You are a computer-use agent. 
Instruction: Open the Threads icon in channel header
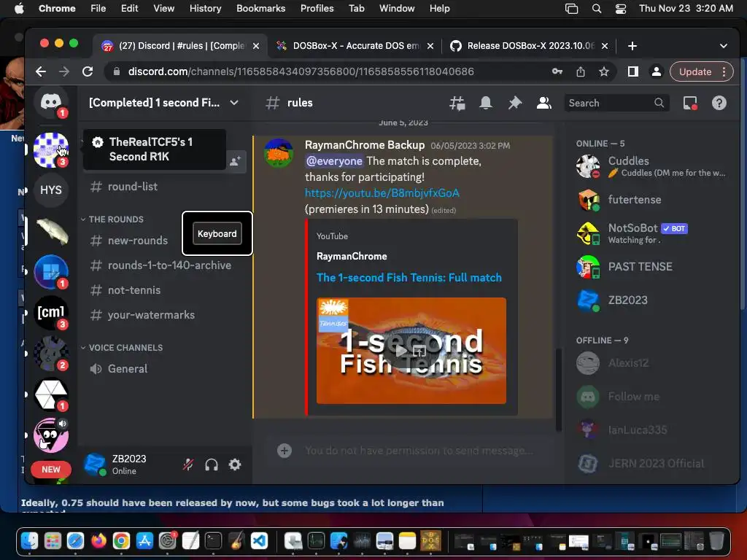point(457,103)
